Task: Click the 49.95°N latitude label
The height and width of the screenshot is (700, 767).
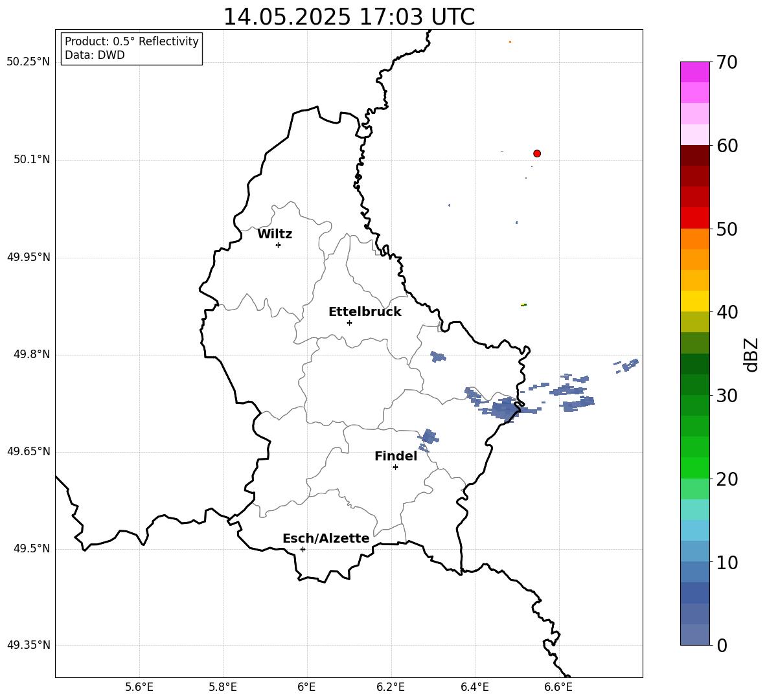Action: click(x=29, y=257)
